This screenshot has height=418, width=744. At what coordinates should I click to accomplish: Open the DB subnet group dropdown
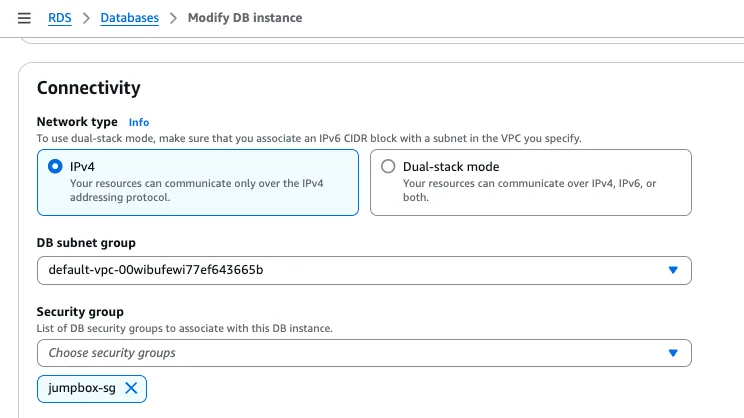coord(364,270)
